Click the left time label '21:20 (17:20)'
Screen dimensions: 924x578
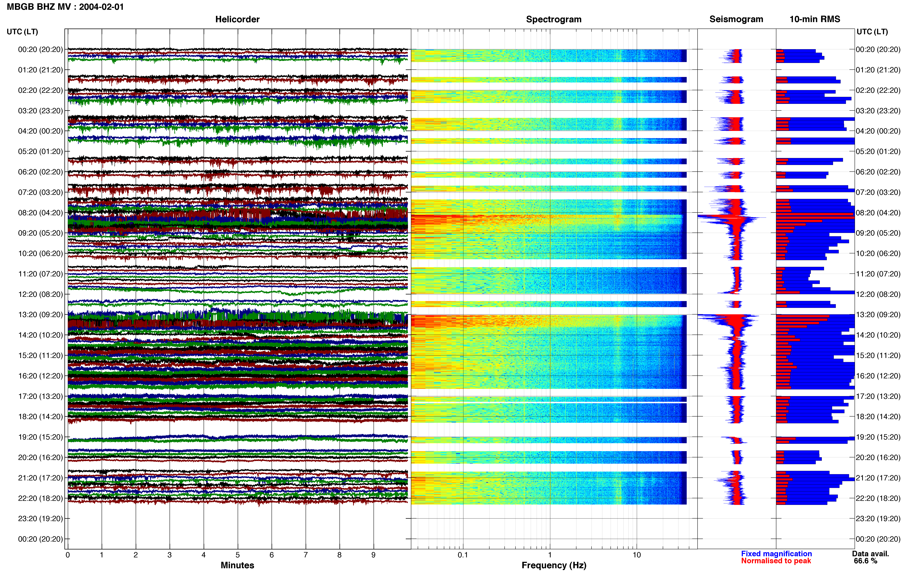[x=41, y=478]
